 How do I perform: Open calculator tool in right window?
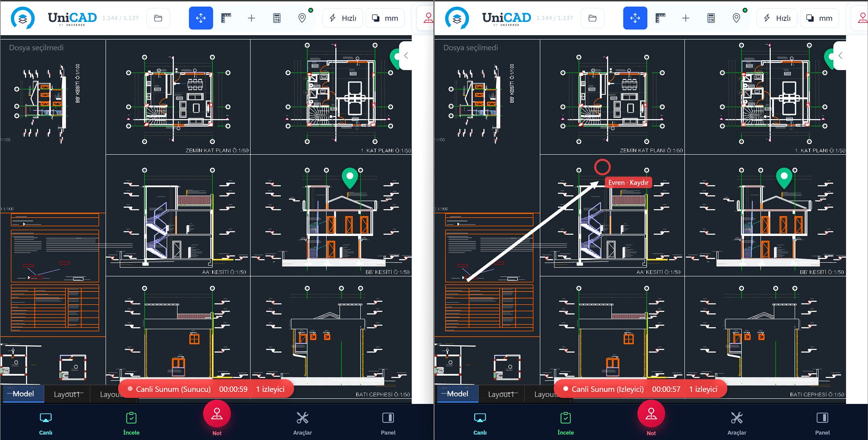(711, 18)
